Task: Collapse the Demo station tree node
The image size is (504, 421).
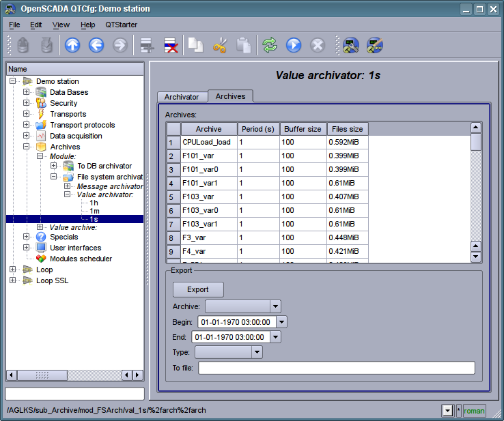Action: pos(12,81)
